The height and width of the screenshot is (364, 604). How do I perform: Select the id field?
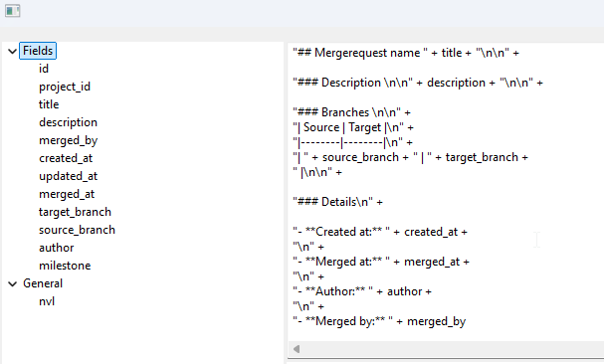[44, 69]
